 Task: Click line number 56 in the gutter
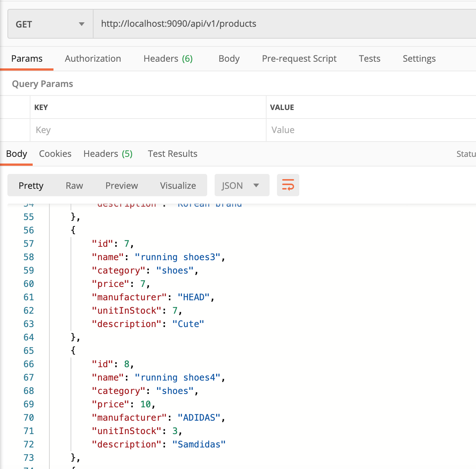pyautogui.click(x=29, y=230)
